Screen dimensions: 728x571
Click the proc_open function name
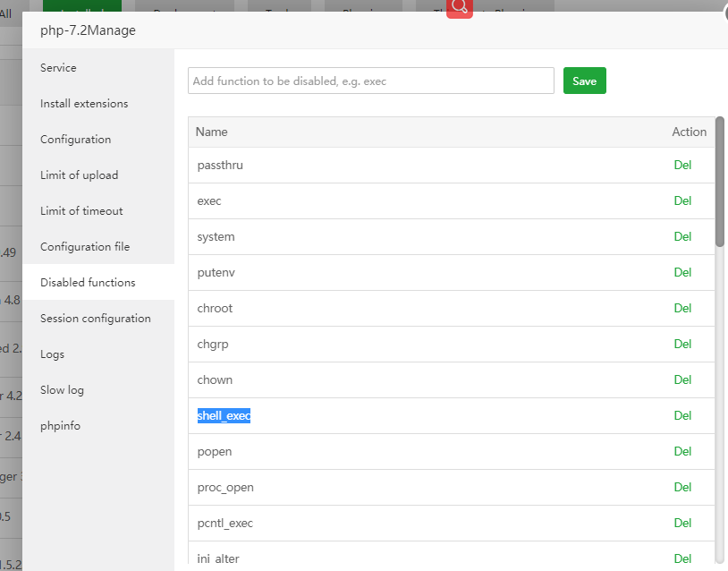click(x=225, y=488)
